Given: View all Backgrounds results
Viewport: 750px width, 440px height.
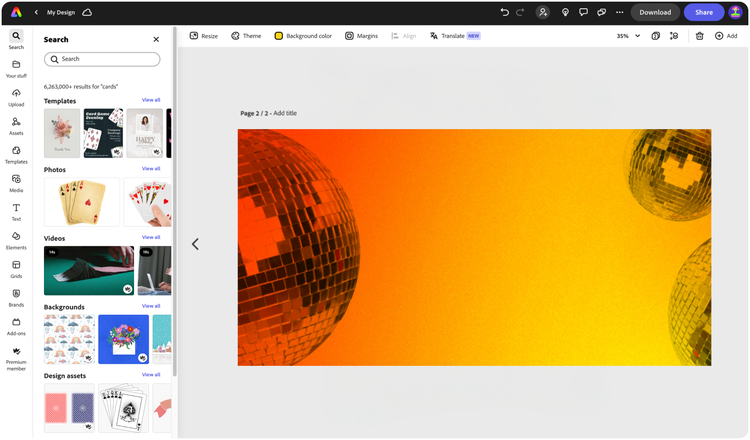Looking at the screenshot, I should 151,306.
